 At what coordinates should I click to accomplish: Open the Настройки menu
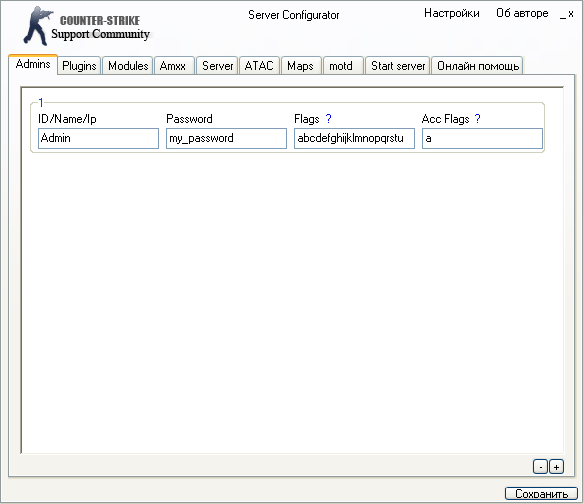click(452, 13)
